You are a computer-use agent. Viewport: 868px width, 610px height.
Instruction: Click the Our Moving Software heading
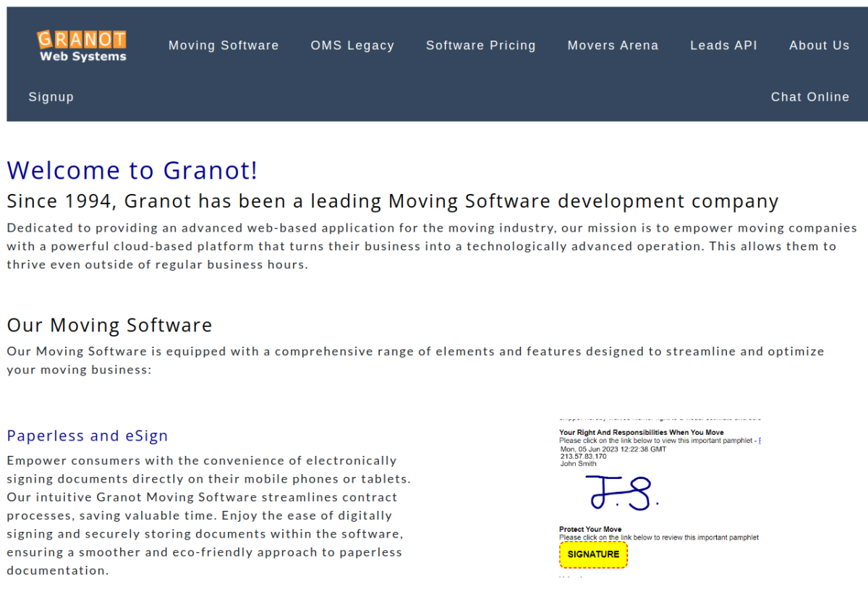click(109, 325)
